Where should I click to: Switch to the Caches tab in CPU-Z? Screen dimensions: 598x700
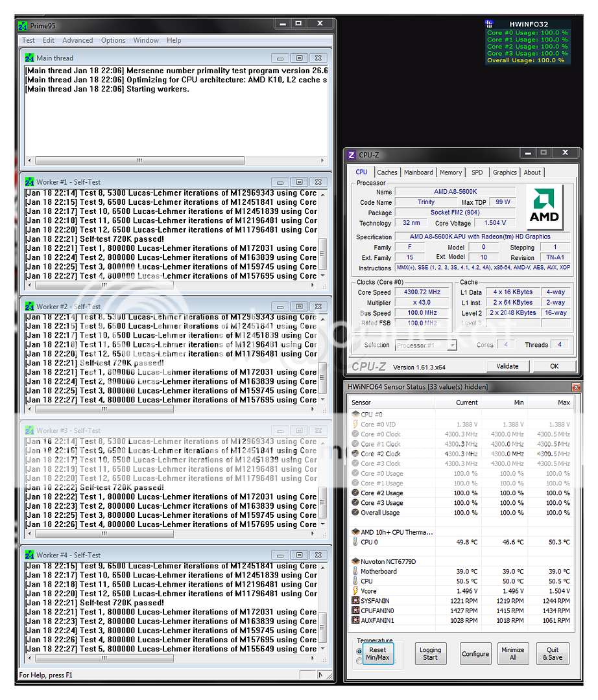tap(387, 172)
